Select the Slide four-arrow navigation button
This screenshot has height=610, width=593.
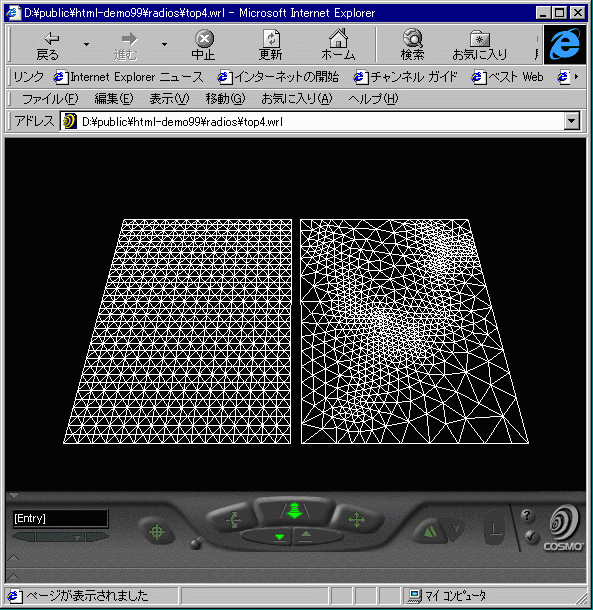pyautogui.click(x=356, y=520)
